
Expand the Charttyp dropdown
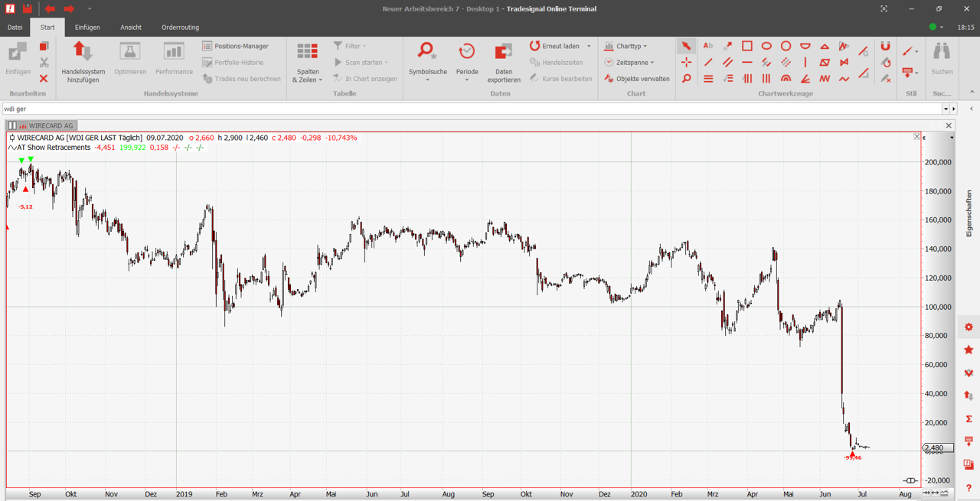click(x=626, y=46)
